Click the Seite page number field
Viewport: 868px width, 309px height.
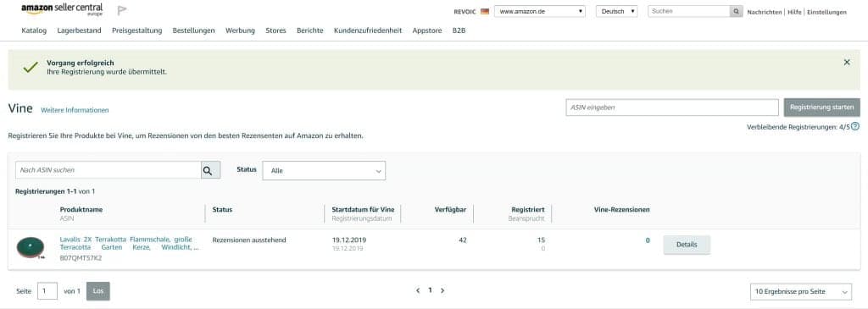tap(47, 290)
